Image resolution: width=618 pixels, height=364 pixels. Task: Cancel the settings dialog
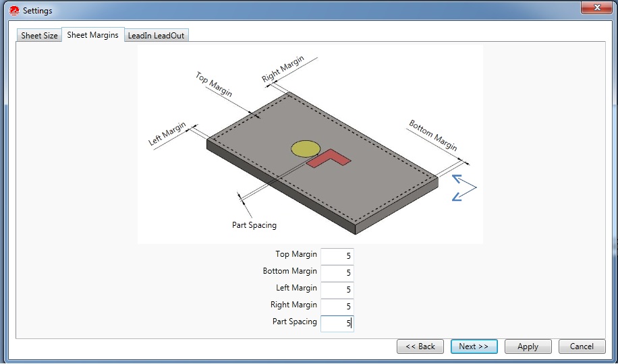click(582, 346)
